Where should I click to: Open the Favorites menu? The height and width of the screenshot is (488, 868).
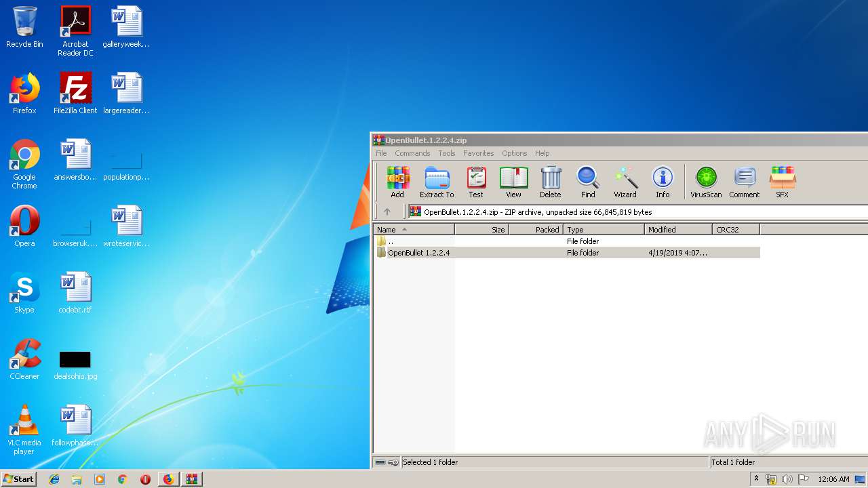479,153
